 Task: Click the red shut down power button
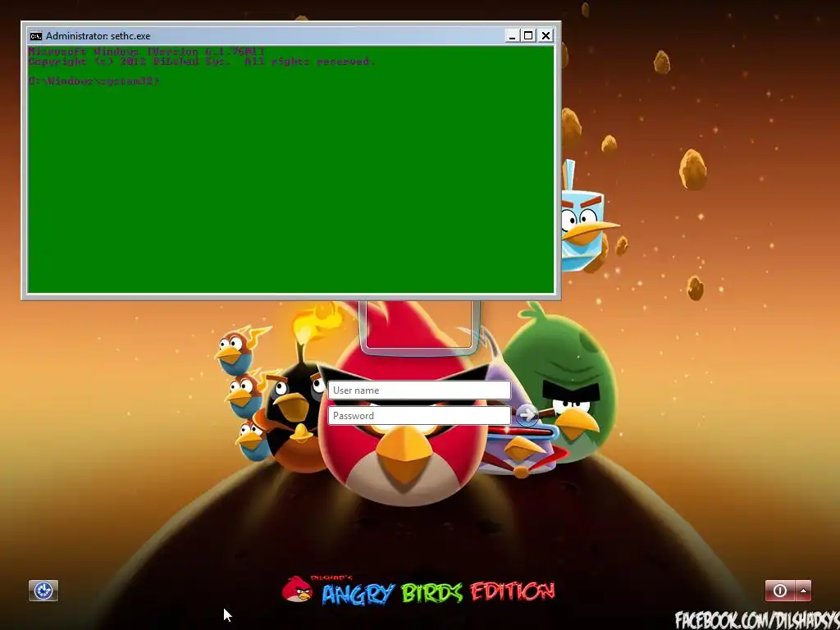coord(780,591)
